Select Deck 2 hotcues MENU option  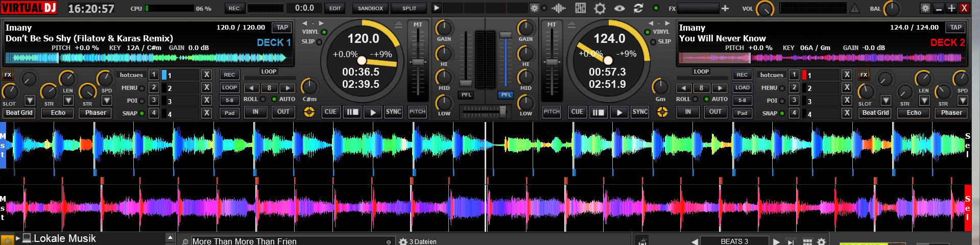782,88
